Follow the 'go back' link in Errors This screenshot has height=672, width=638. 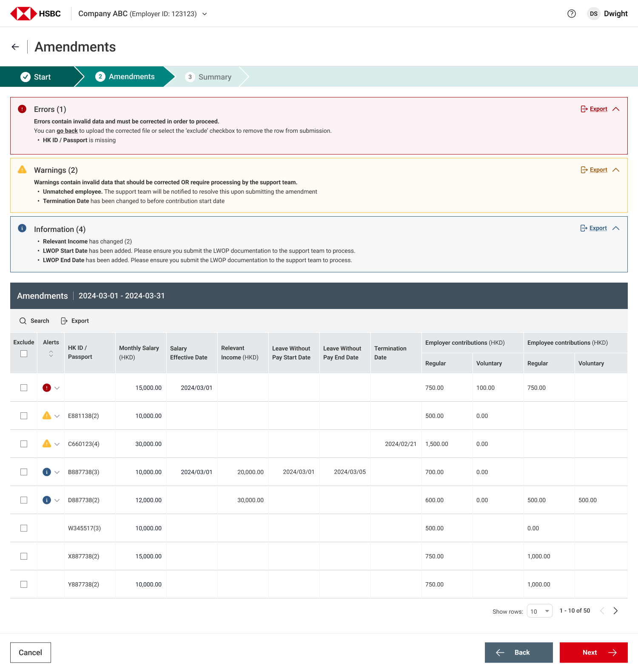click(x=67, y=131)
